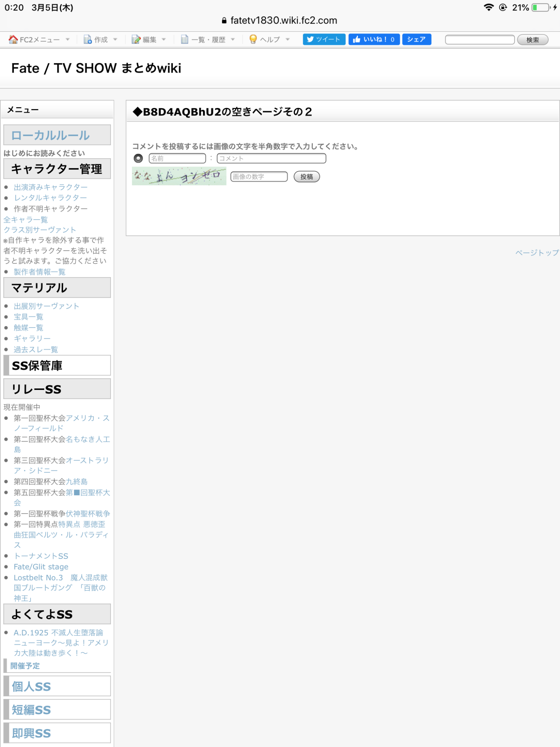Open the ヘルプ menu
Image resolution: width=560 pixels, height=747 pixels.
pos(270,40)
